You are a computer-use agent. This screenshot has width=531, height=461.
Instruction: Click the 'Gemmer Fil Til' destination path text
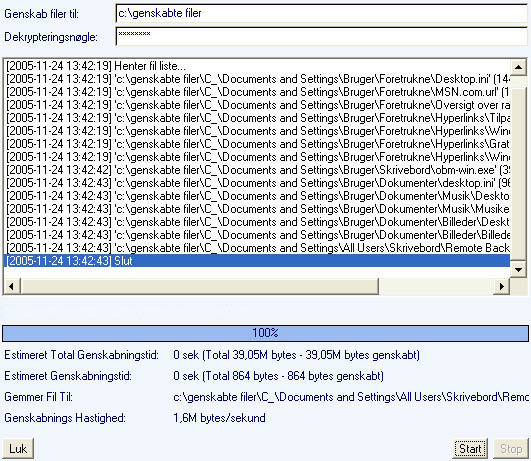point(351,397)
